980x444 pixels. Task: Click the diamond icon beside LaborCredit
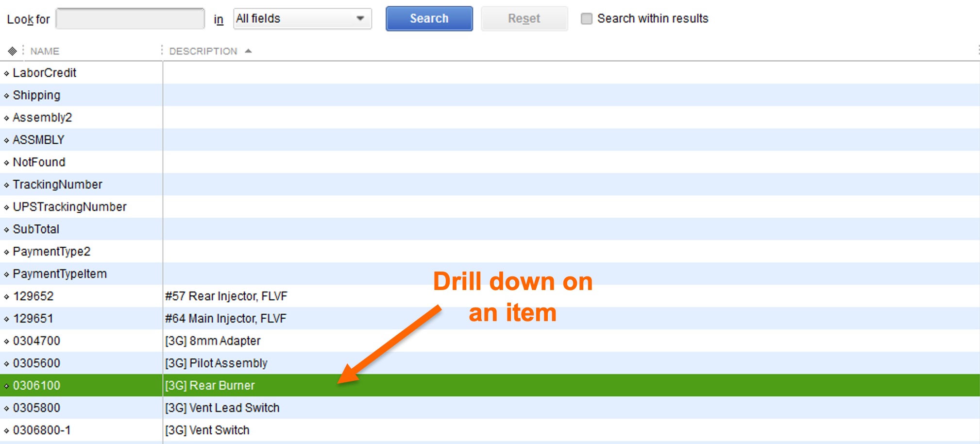6,73
